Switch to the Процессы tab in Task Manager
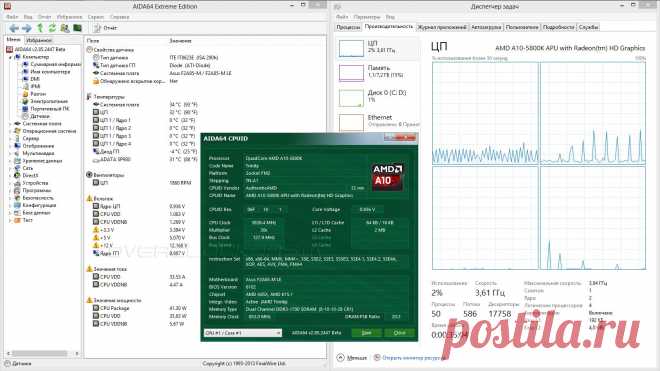 (348, 27)
